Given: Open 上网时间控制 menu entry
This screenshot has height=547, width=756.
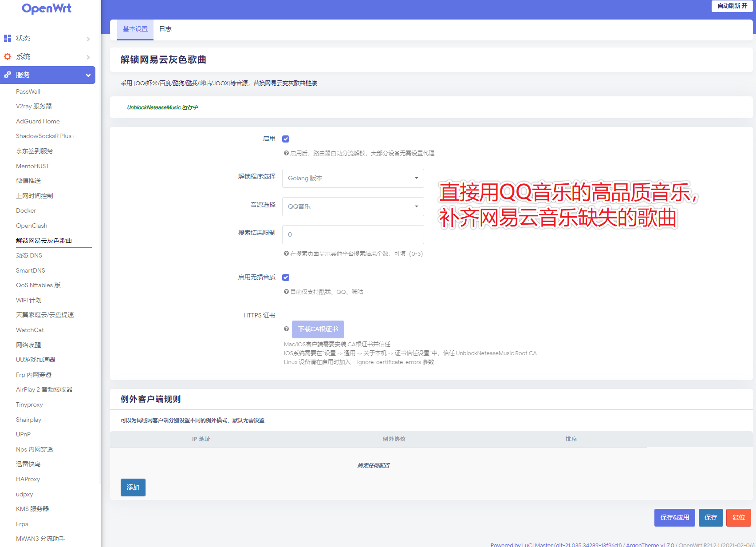Looking at the screenshot, I should [35, 196].
